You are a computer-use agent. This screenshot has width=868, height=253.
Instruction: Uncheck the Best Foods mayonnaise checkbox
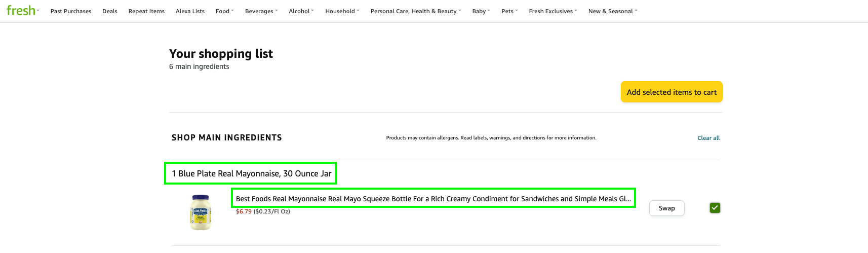pyautogui.click(x=715, y=208)
